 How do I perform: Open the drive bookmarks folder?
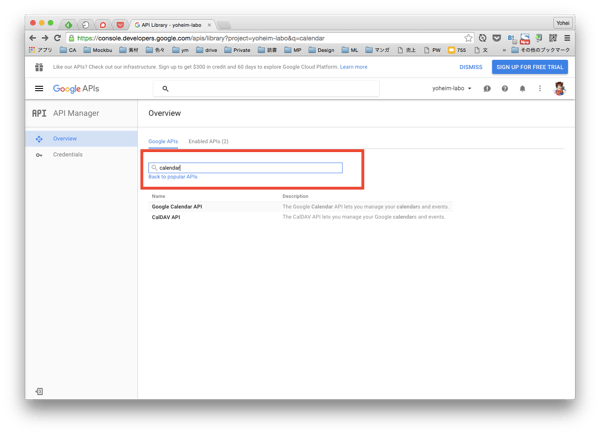pos(207,50)
